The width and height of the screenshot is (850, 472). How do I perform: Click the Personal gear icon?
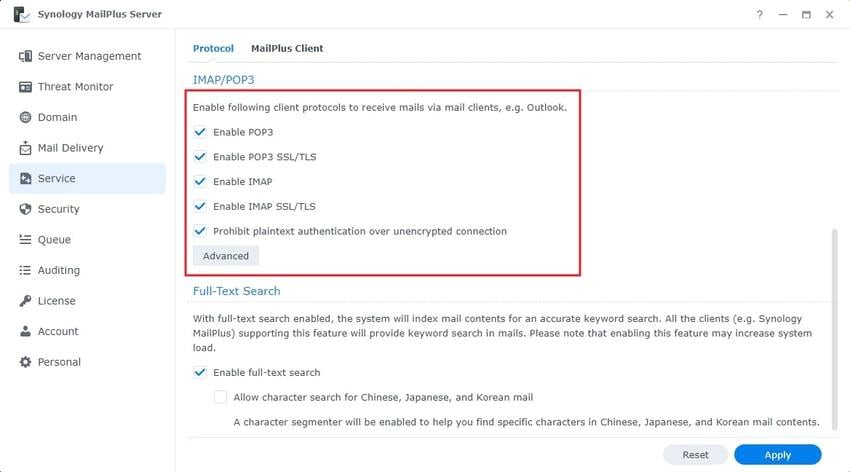click(26, 362)
